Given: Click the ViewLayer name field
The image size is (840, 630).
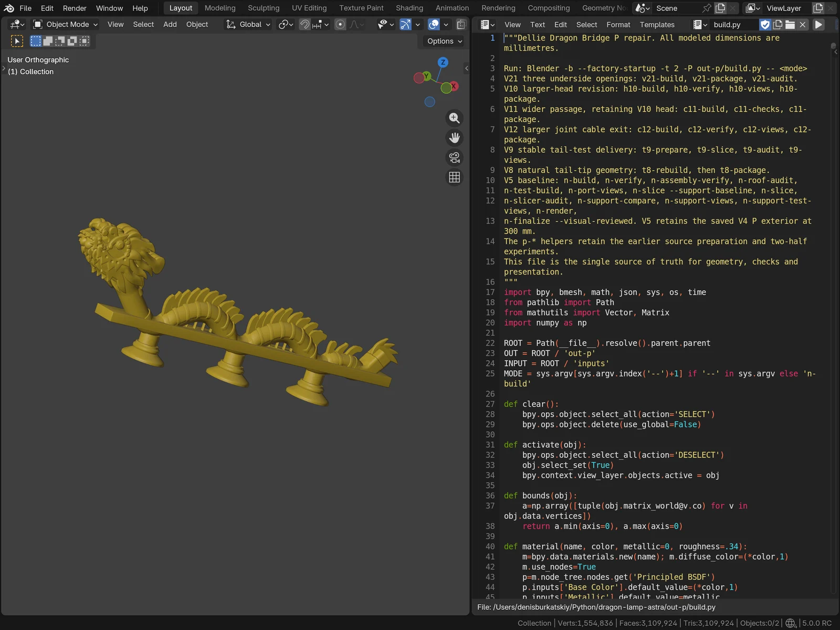Looking at the screenshot, I should click(x=786, y=8).
